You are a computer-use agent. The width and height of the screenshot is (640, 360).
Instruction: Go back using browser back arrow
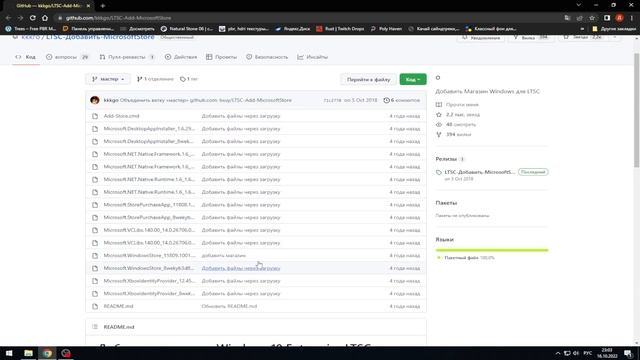point(8,18)
